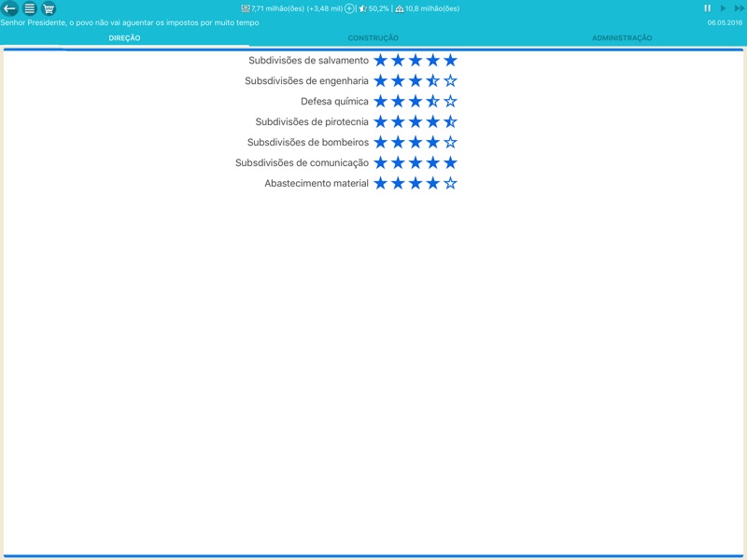The image size is (747, 560).
Task: Click the 50,2% rating value
Action: [x=379, y=8]
